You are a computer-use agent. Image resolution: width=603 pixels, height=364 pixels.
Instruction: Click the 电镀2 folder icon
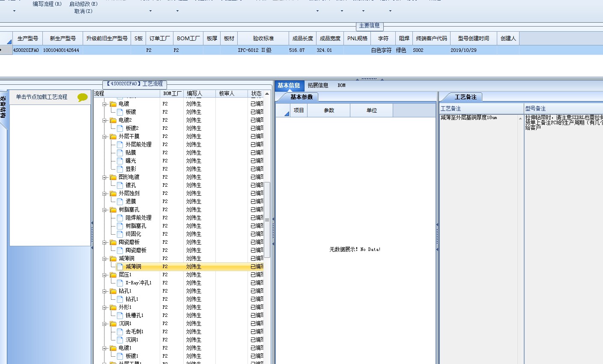113,120
